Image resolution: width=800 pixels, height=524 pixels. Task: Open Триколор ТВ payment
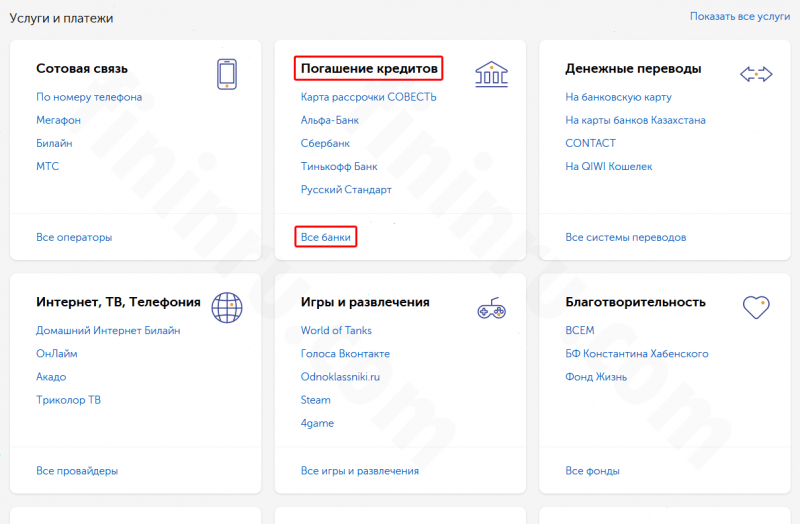[68, 400]
